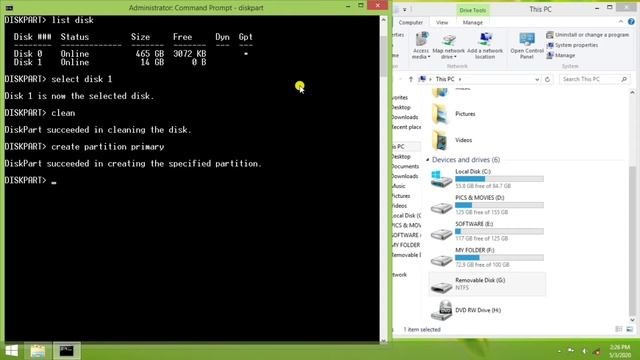Click the This PC icon in the address bar
Screen dimensions: 640x360
pyautogui.click(x=422, y=79)
